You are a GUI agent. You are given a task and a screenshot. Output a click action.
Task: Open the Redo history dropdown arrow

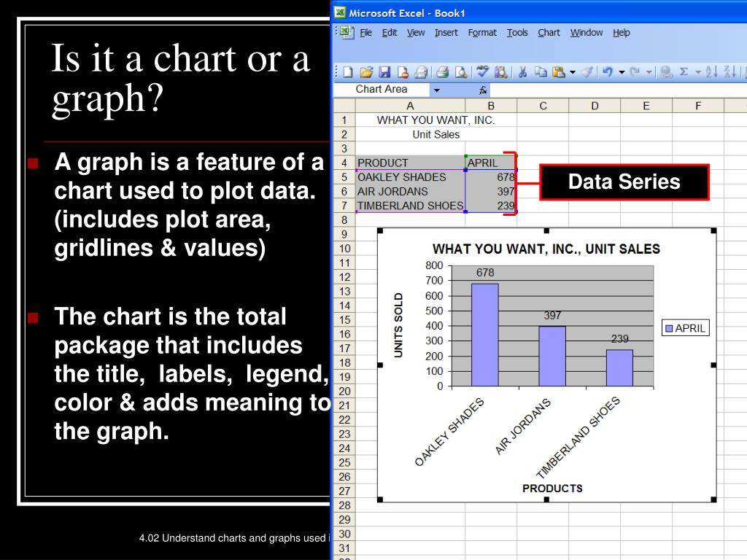point(649,73)
